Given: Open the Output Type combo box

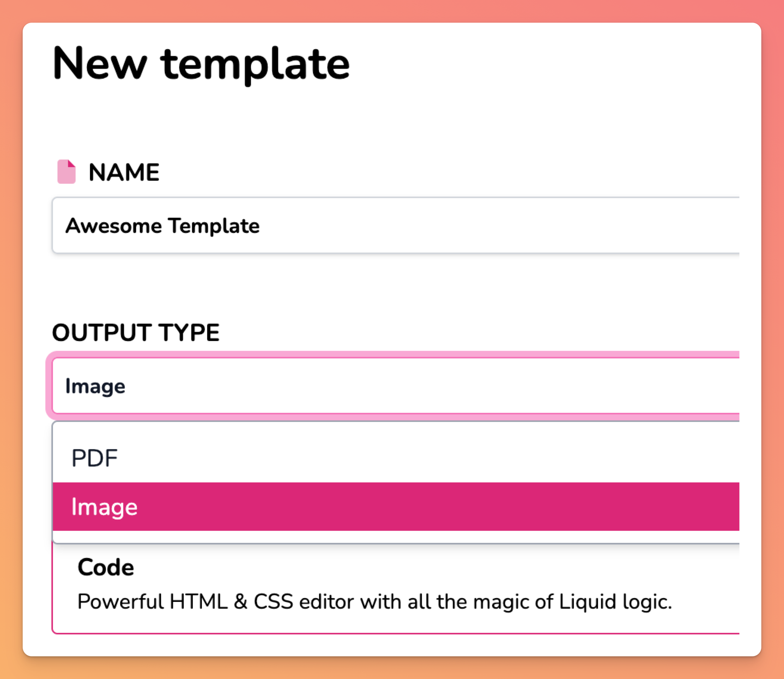Looking at the screenshot, I should pyautogui.click(x=417, y=386).
